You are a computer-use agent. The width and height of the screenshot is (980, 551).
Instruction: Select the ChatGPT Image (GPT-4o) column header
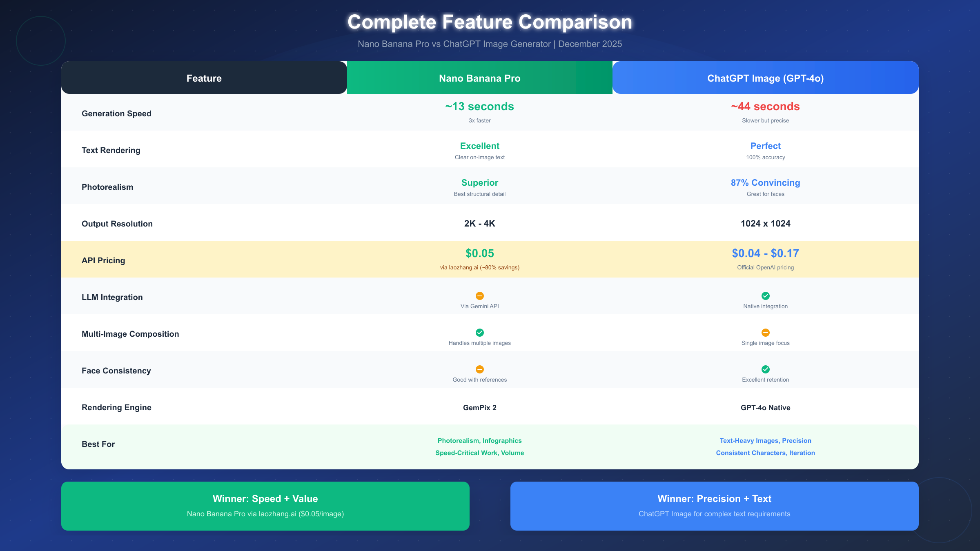pos(765,78)
